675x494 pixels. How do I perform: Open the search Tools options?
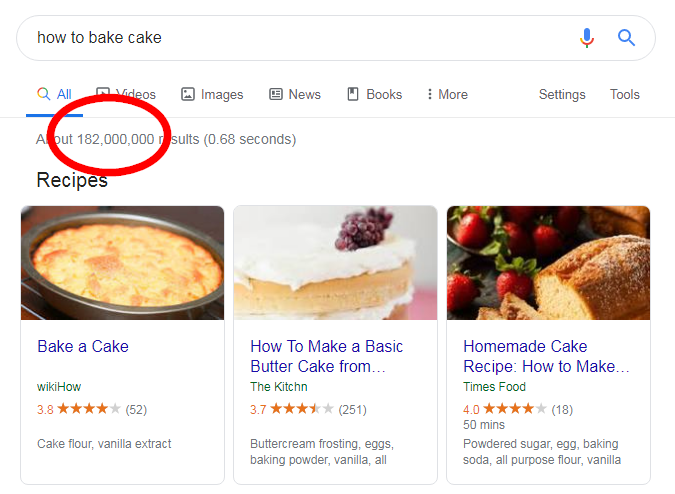pyautogui.click(x=625, y=95)
